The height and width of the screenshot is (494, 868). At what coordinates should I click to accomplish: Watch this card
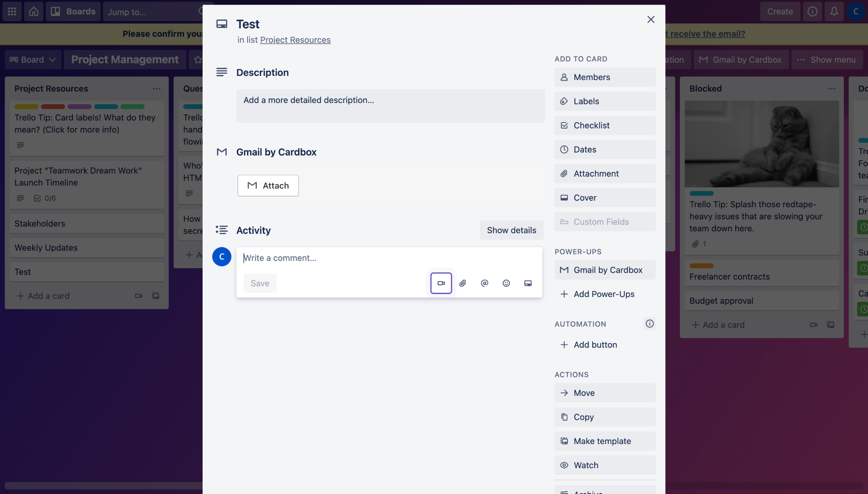click(604, 465)
